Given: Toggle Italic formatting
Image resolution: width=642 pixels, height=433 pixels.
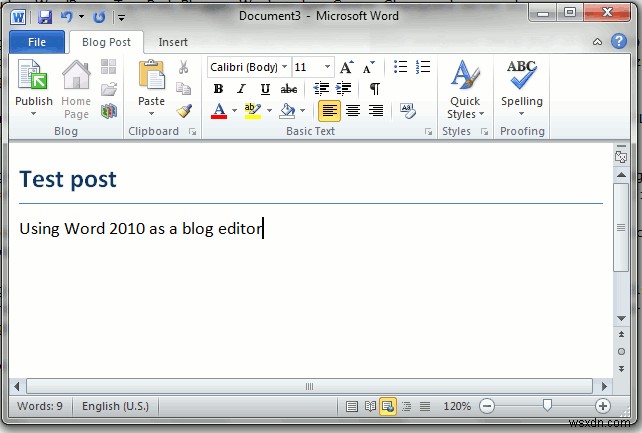Looking at the screenshot, I should click(242, 88).
